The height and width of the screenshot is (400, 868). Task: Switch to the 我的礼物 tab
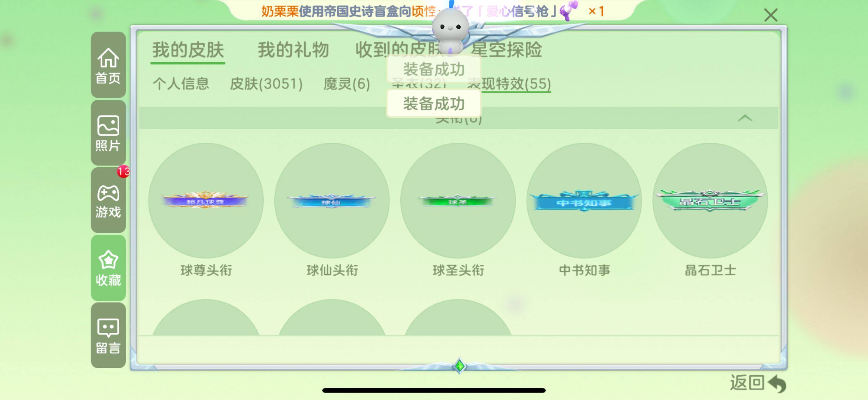(293, 50)
